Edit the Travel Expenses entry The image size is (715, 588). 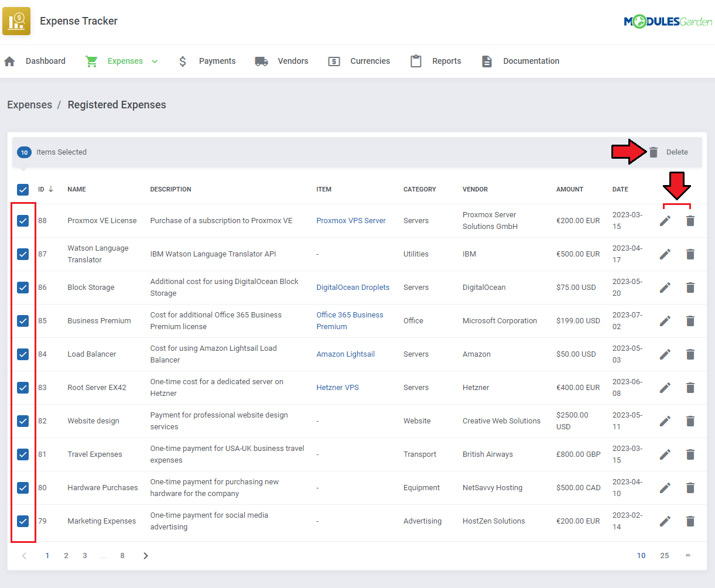click(665, 454)
